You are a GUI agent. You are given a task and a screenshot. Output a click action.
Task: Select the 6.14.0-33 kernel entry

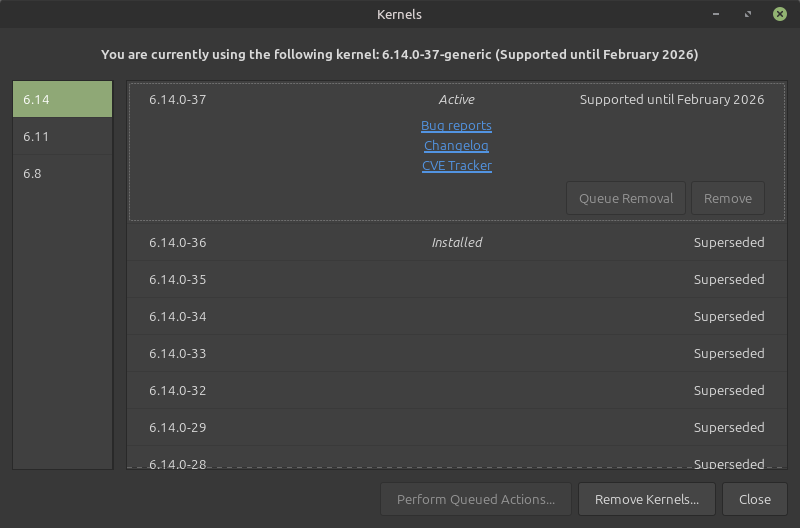456,354
